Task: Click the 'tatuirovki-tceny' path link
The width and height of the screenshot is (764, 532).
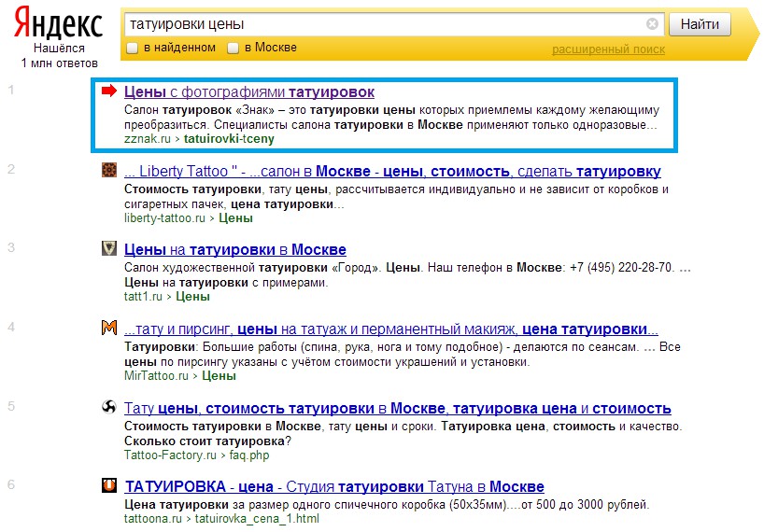Action: coord(229,139)
